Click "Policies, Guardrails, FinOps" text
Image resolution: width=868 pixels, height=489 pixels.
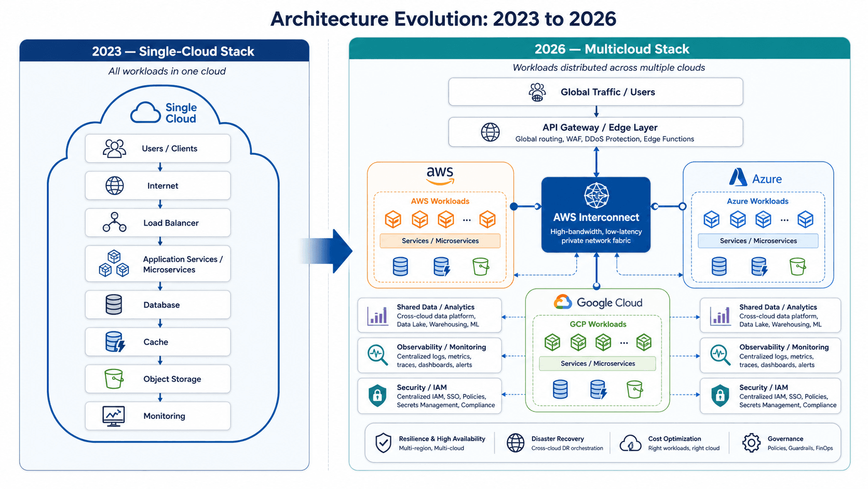800,448
